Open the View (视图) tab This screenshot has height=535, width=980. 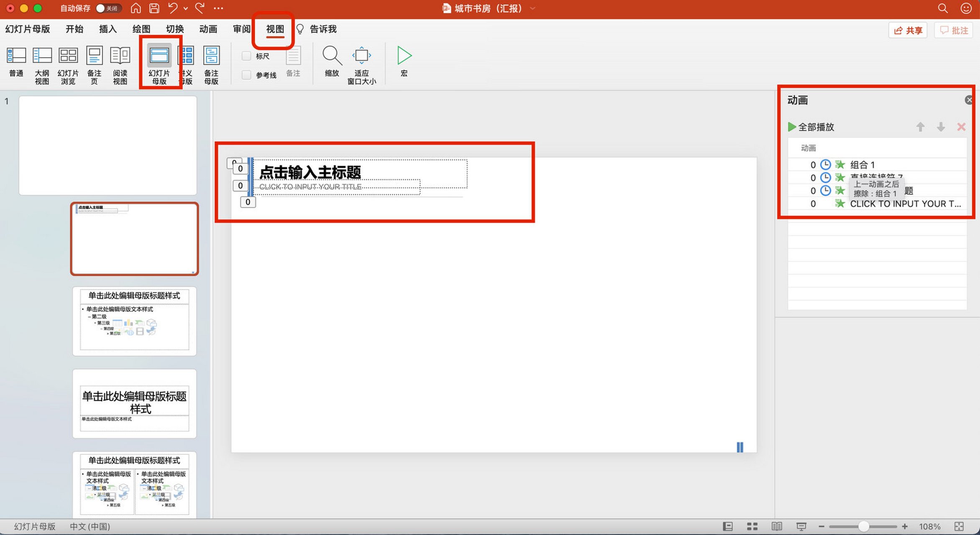point(275,29)
